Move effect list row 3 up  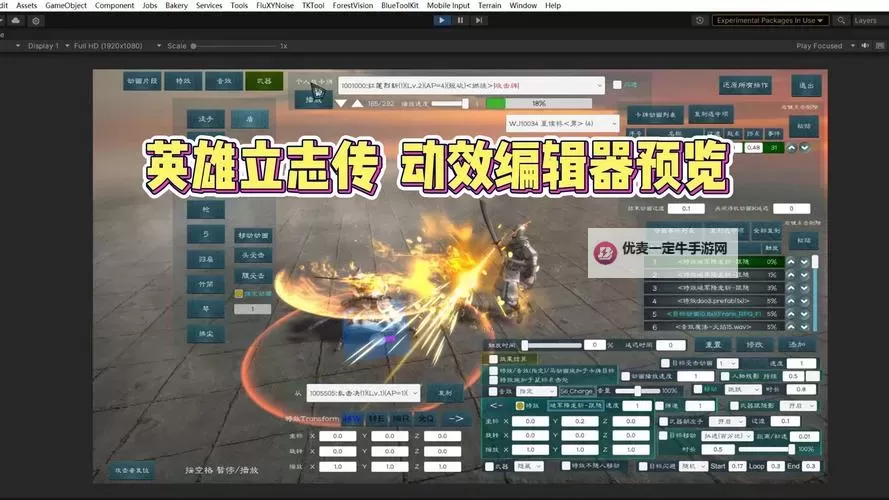(791, 288)
